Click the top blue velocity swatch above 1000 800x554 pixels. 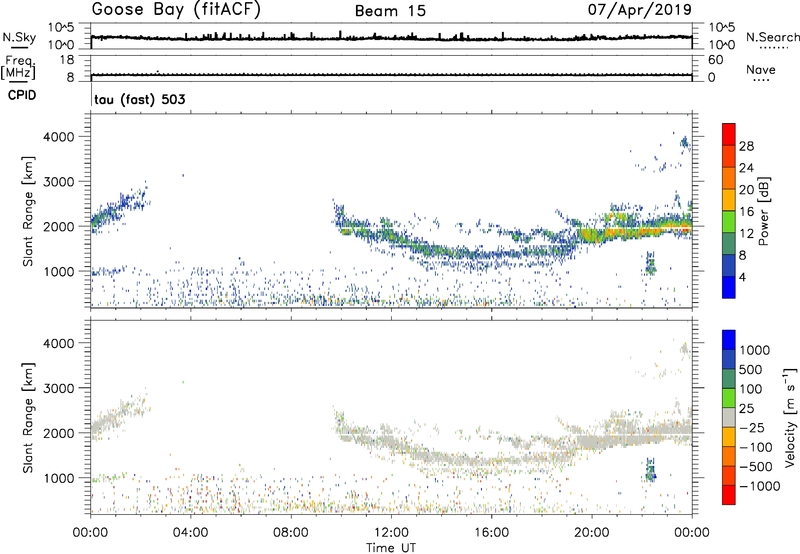click(729, 340)
